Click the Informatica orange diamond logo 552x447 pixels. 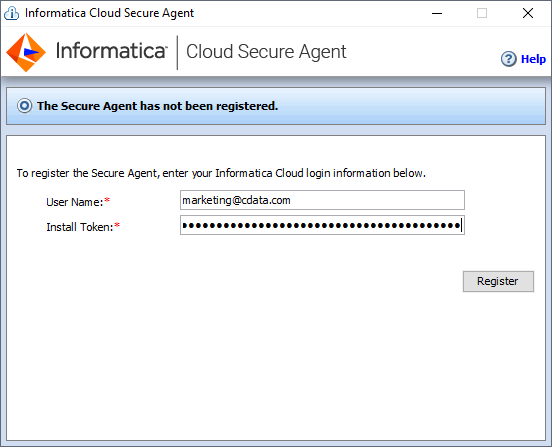pyautogui.click(x=26, y=52)
